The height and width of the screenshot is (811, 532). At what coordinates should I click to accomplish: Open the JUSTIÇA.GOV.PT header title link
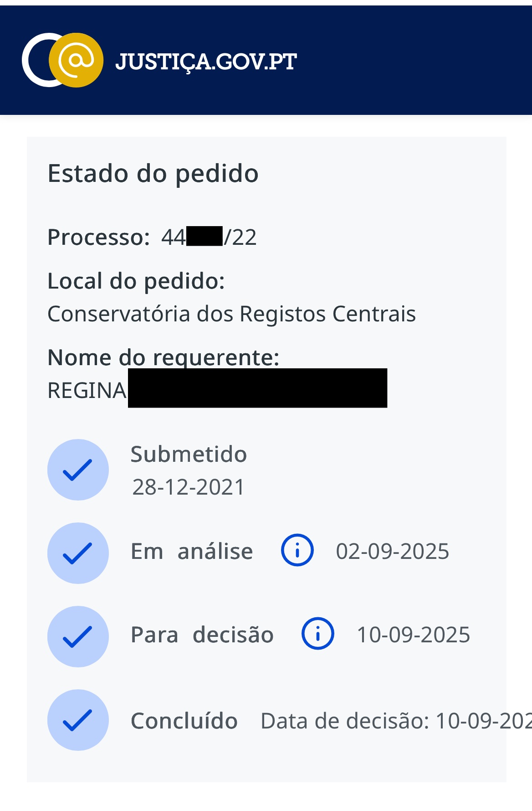[x=206, y=61]
